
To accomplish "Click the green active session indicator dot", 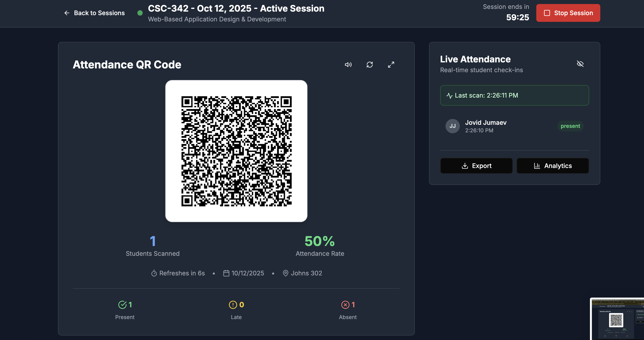I will (140, 13).
